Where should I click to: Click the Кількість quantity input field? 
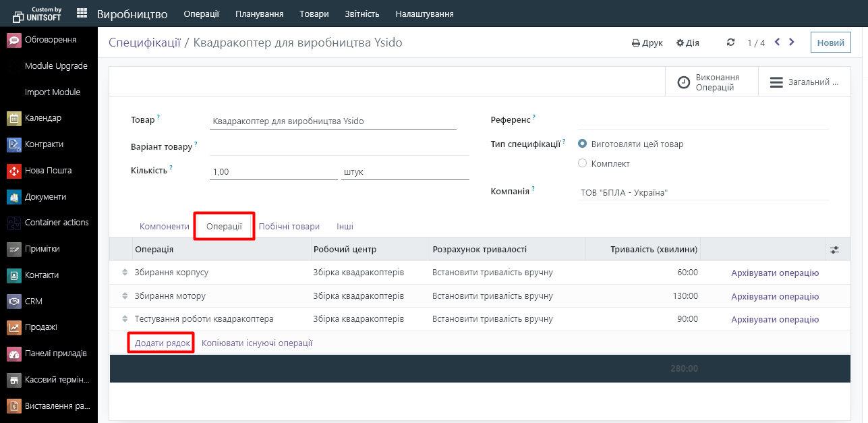pyautogui.click(x=273, y=172)
